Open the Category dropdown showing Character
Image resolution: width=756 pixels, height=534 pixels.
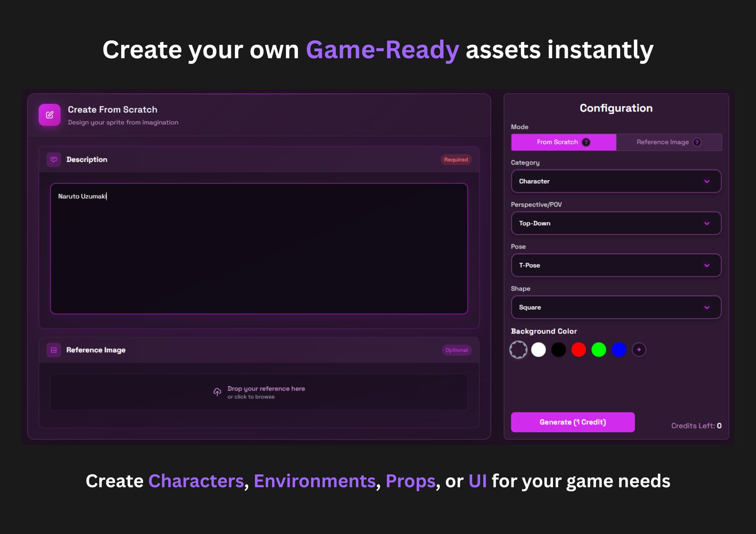coord(615,181)
